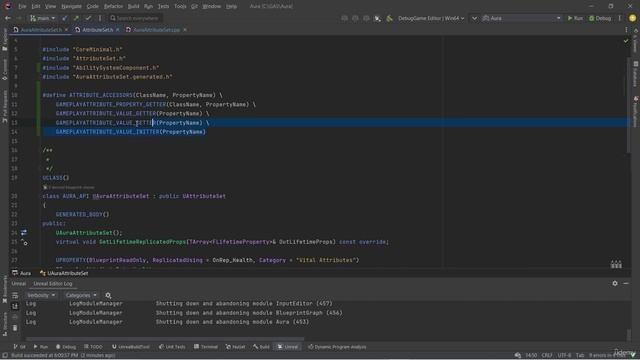Close the AuraAttributeSet.h tab
Screen dimensions: 640x360
[67, 30]
